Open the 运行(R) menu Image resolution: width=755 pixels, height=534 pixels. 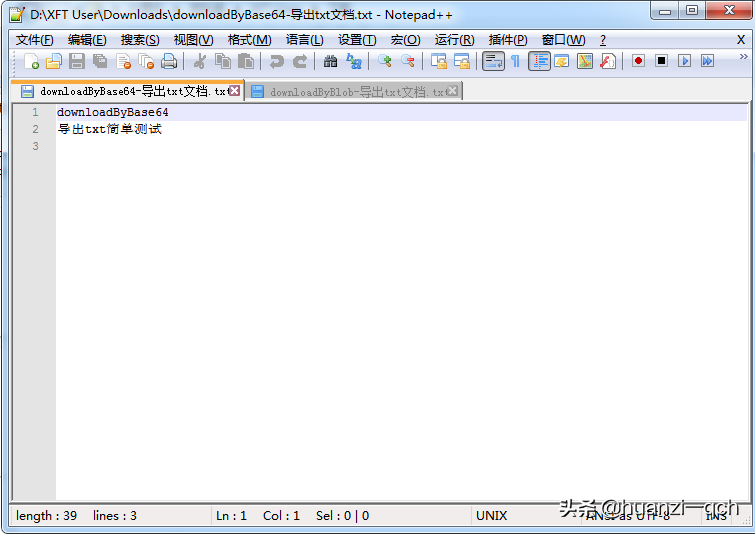454,40
